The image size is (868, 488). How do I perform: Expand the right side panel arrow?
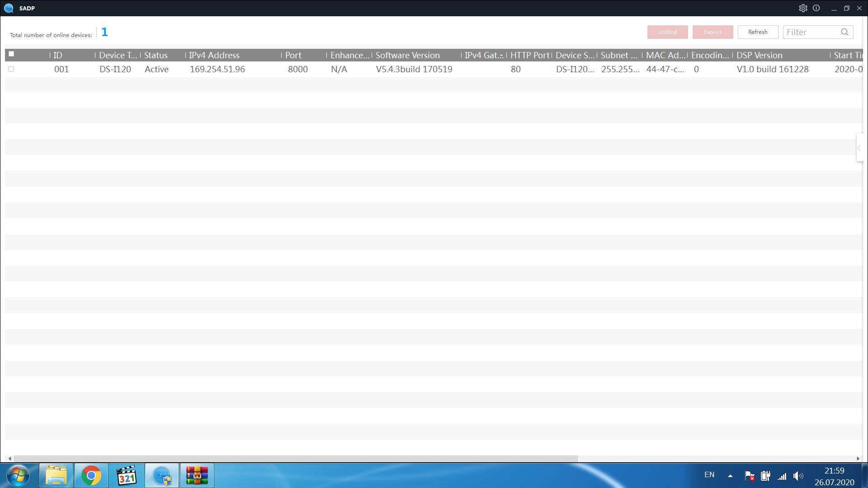[859, 148]
